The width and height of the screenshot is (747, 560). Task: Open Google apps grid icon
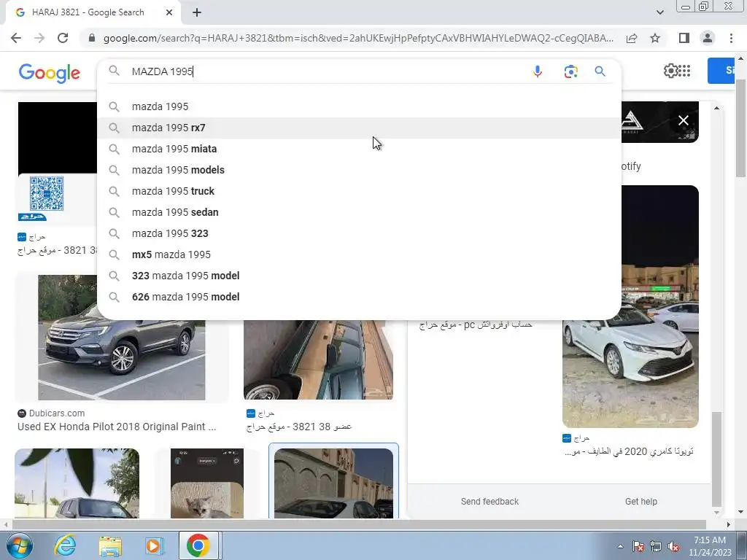(684, 71)
